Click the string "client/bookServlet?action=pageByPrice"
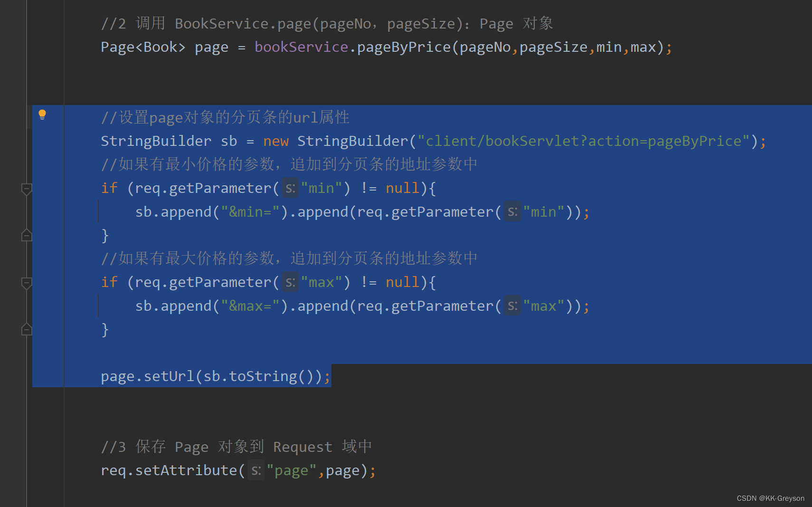 [x=584, y=141]
